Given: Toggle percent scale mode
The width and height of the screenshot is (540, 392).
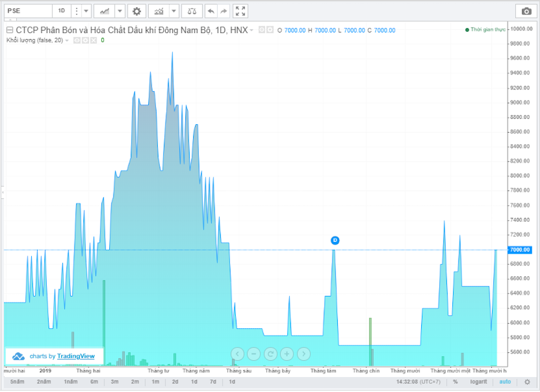Looking at the screenshot, I should [x=455, y=382].
